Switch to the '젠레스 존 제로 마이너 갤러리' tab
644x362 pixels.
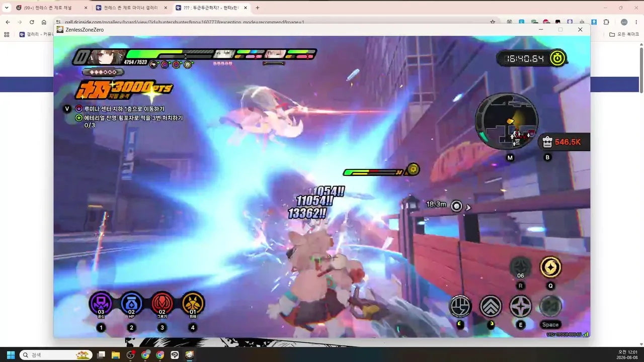coord(130,8)
